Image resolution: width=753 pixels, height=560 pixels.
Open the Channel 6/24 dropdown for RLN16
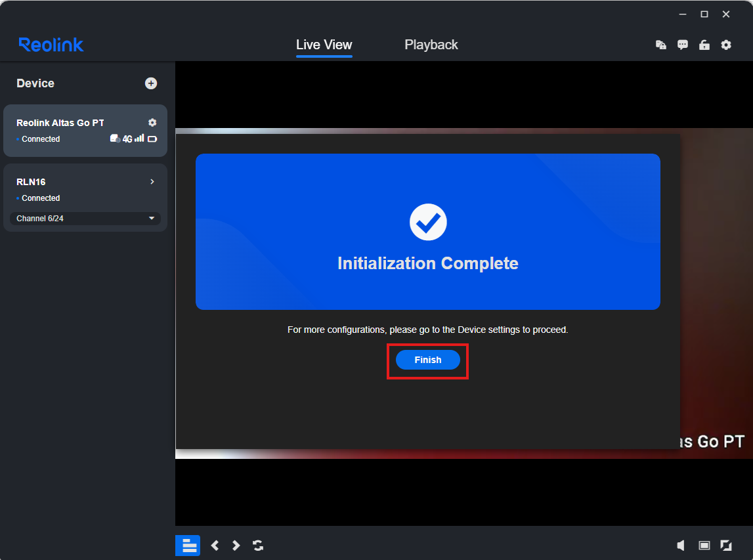[85, 218]
